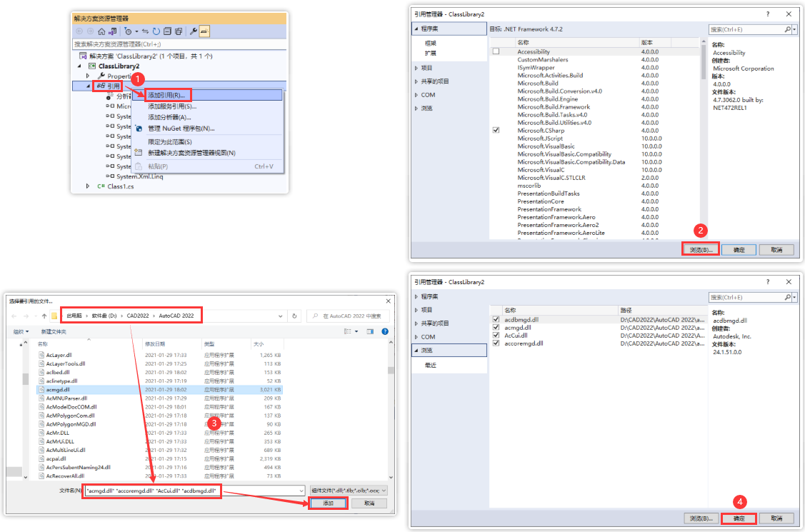Screen dimensions: 805x532
Task: Click the ClassLibrary2 project icon
Action: point(92,66)
